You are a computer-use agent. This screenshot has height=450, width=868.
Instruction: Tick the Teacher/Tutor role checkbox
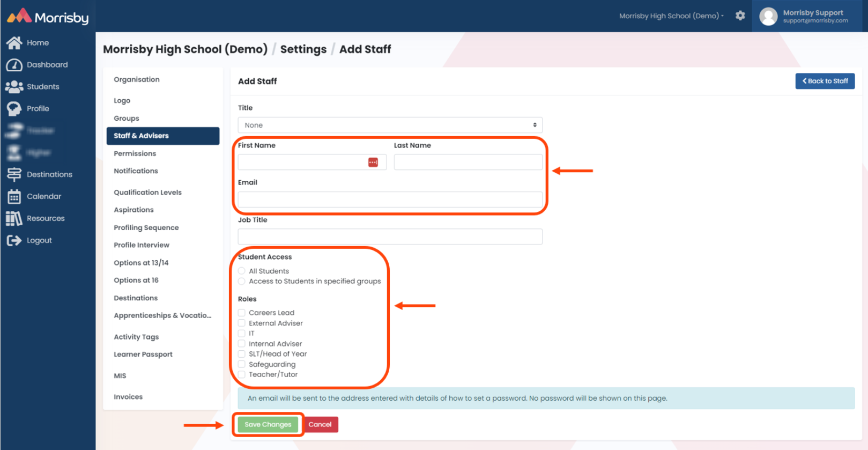tap(242, 374)
